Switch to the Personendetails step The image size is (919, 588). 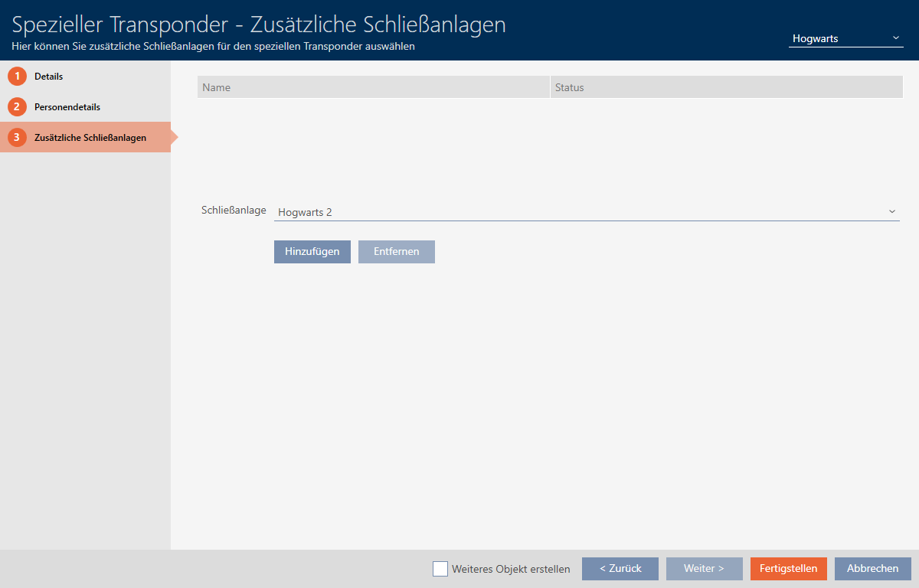tap(67, 107)
